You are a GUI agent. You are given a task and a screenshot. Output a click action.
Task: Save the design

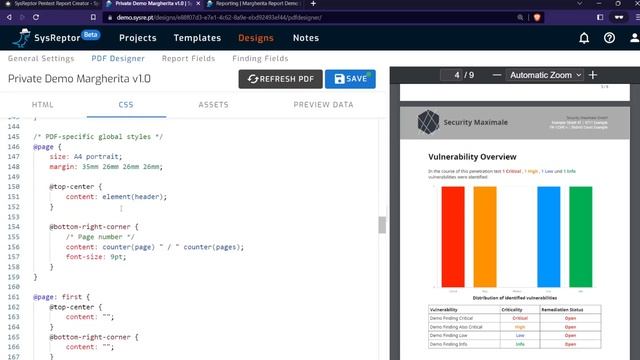click(x=350, y=79)
